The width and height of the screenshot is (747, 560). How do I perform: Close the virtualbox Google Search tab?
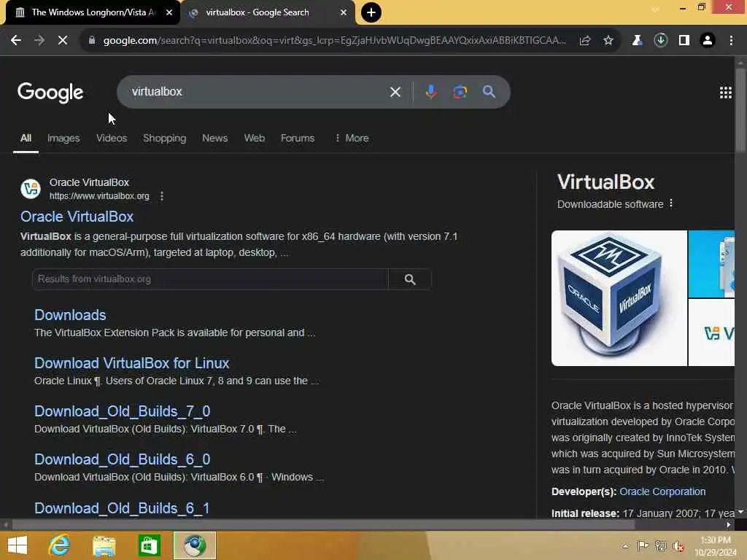tap(343, 12)
